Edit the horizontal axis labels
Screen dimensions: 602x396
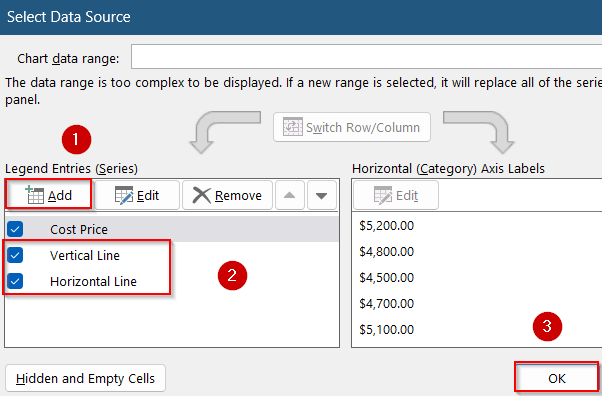[396, 195]
